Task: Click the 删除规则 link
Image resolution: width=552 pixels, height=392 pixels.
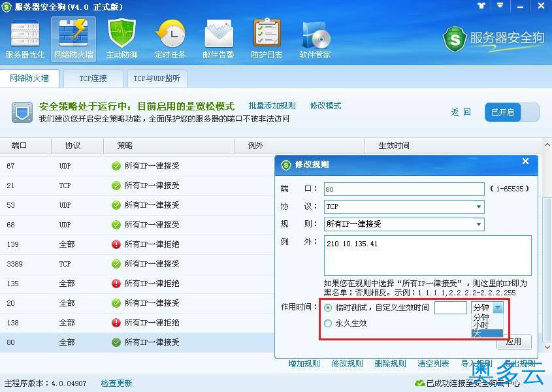Action: pos(390,364)
